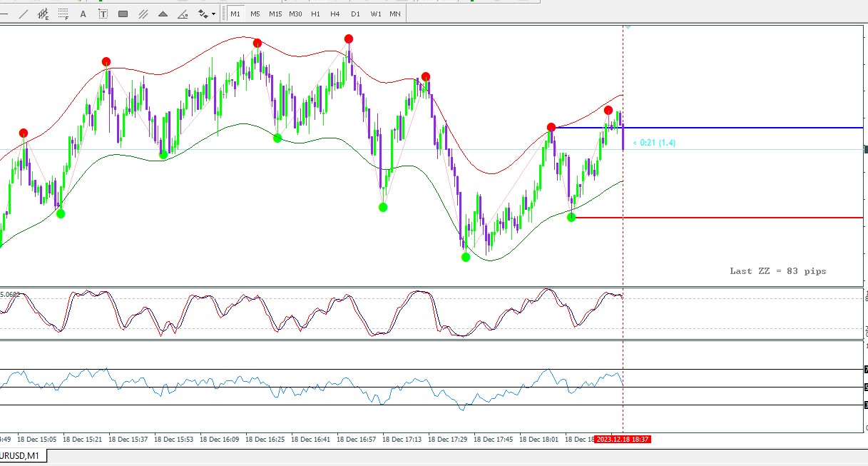This screenshot has width=868, height=466.
Task: Switch chart to D1 timeframe
Action: coord(355,14)
